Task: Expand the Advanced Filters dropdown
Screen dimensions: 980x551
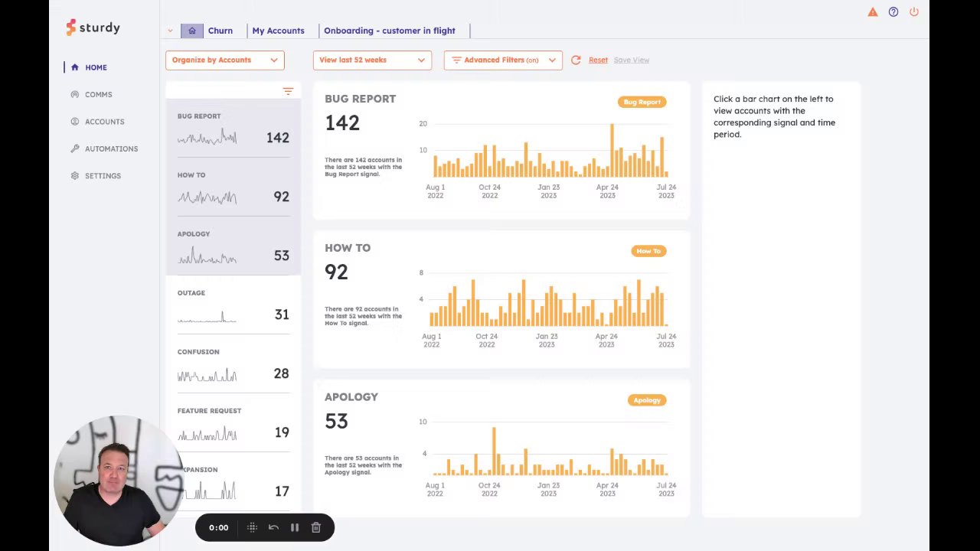Action: coord(503,60)
